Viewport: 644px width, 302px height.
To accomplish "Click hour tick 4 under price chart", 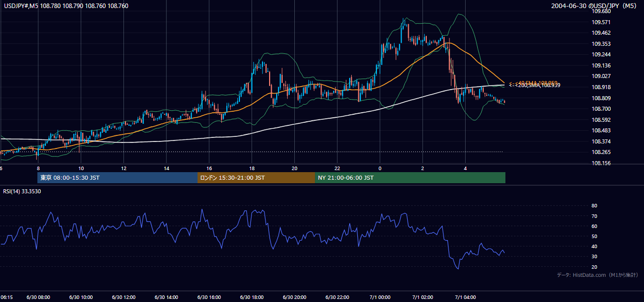I will 466,168.
